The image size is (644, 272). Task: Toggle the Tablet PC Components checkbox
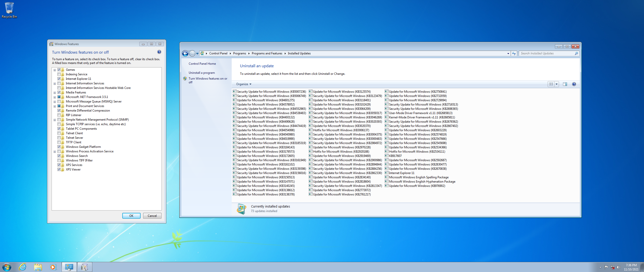(59, 129)
